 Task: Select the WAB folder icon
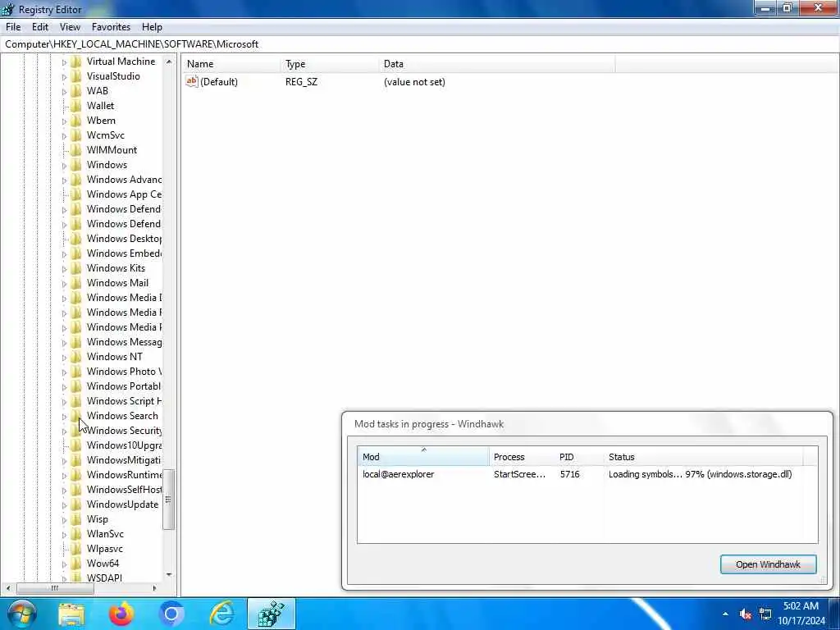[76, 91]
